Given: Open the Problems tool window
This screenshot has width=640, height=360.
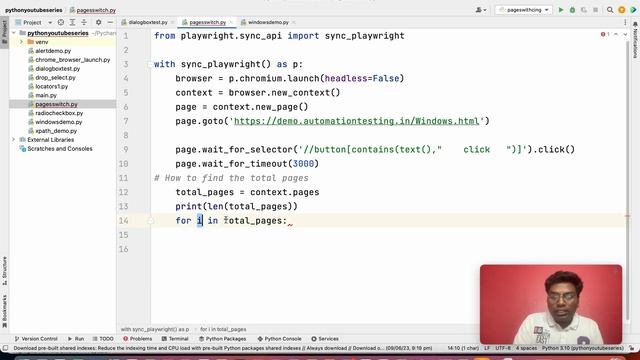Looking at the screenshot, I should pyautogui.click(x=138, y=339).
